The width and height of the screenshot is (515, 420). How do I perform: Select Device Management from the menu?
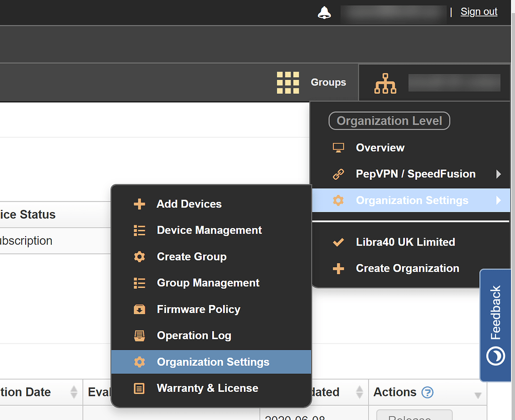click(x=209, y=230)
